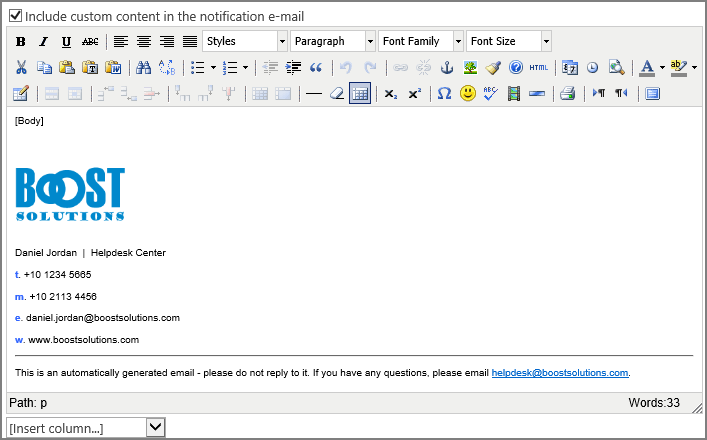This screenshot has height=440, width=707.
Task: Open highlight color picker arrow
Action: pos(694,68)
